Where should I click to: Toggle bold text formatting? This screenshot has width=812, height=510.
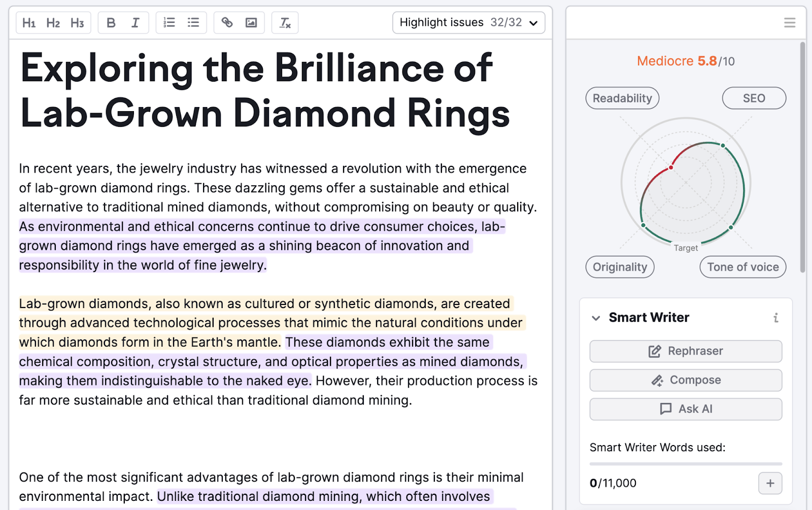[x=111, y=23]
